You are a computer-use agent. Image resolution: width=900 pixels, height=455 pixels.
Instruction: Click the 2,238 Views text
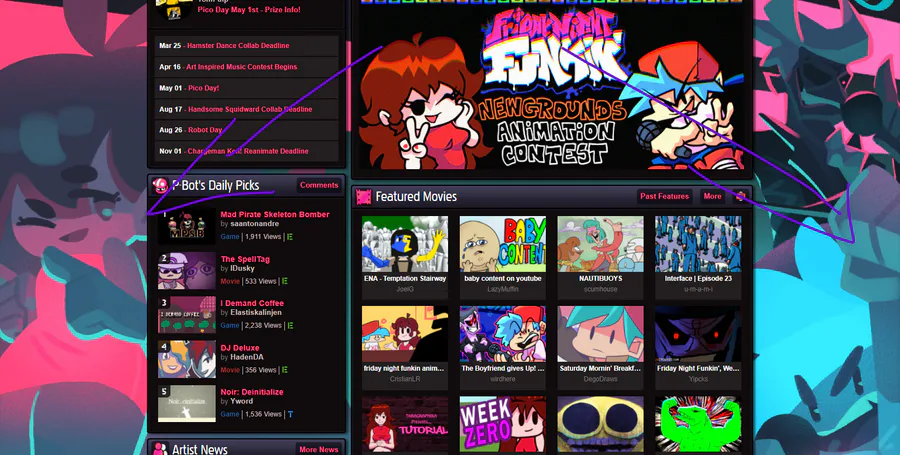click(263, 325)
